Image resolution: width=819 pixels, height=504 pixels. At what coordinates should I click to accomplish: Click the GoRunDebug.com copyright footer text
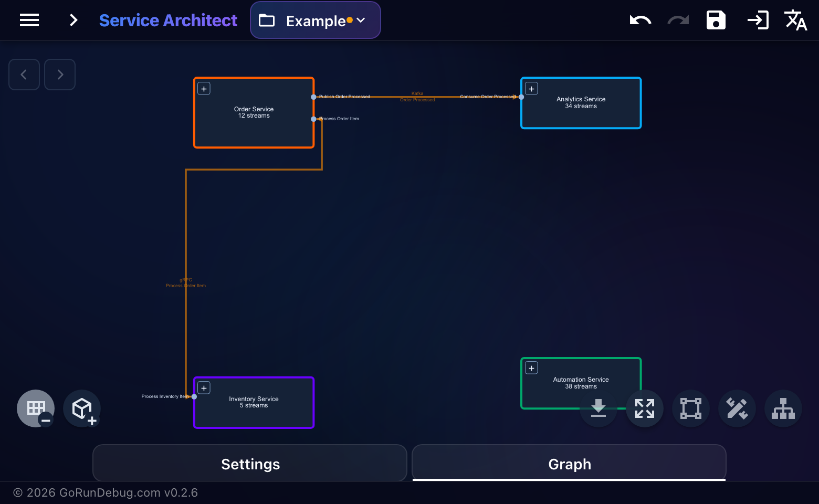coord(106,492)
